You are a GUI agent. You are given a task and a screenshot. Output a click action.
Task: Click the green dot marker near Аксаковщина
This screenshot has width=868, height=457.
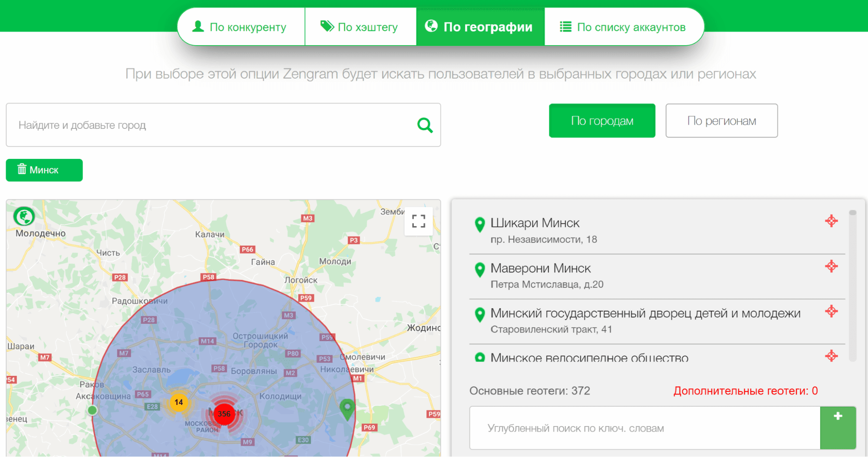pos(92,410)
